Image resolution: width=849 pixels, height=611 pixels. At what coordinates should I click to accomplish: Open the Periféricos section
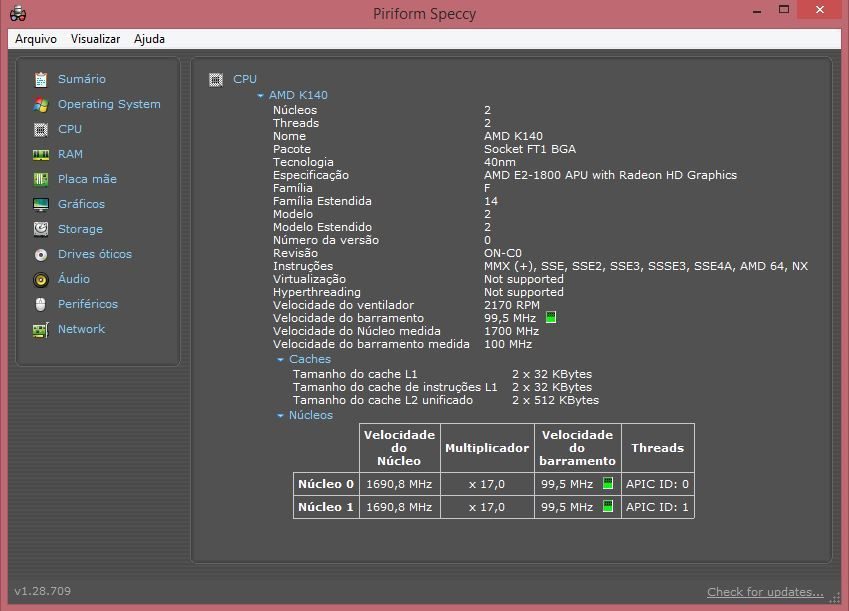pyautogui.click(x=88, y=304)
